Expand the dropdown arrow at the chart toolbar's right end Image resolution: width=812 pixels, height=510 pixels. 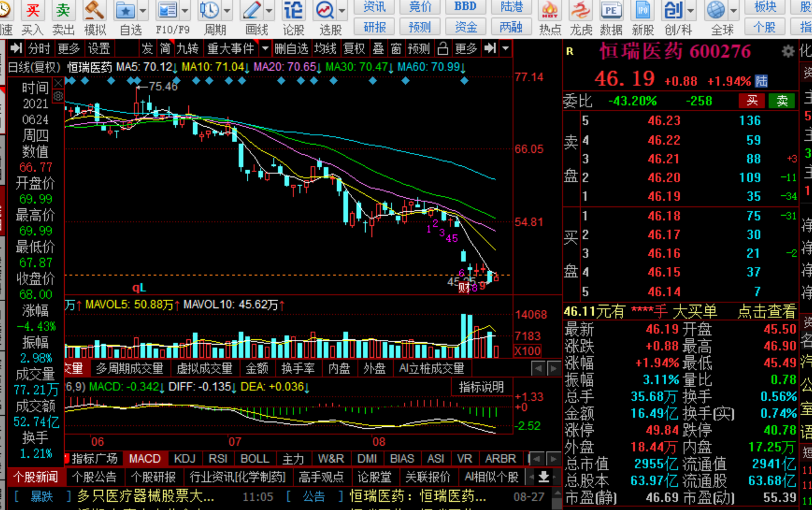tap(505, 49)
